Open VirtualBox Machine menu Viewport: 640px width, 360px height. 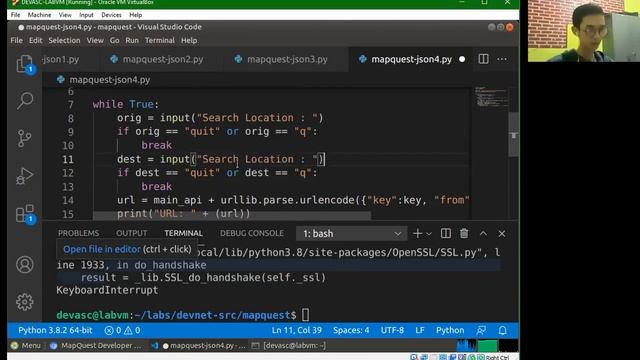39,15
